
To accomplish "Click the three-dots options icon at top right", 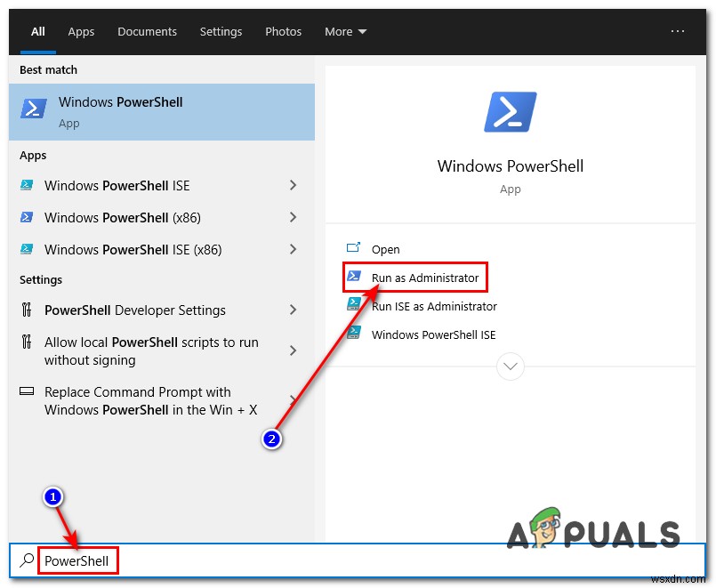I will click(677, 31).
